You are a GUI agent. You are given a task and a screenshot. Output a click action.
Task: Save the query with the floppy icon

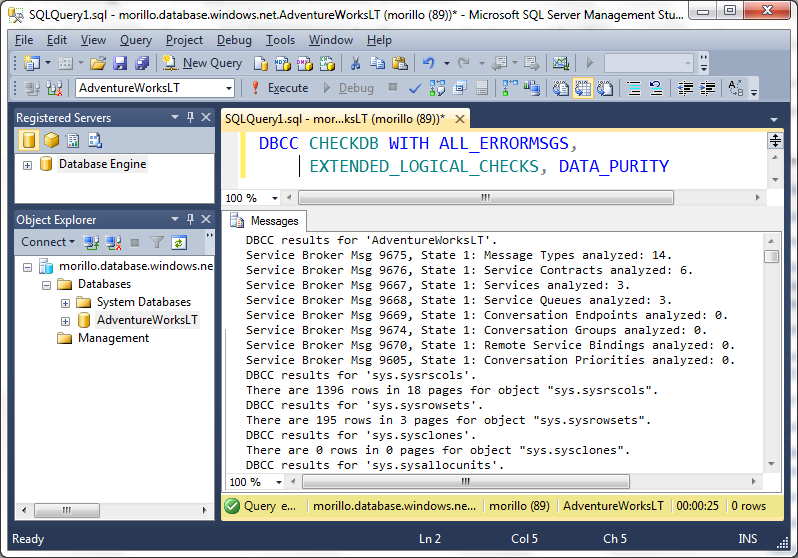[120, 63]
